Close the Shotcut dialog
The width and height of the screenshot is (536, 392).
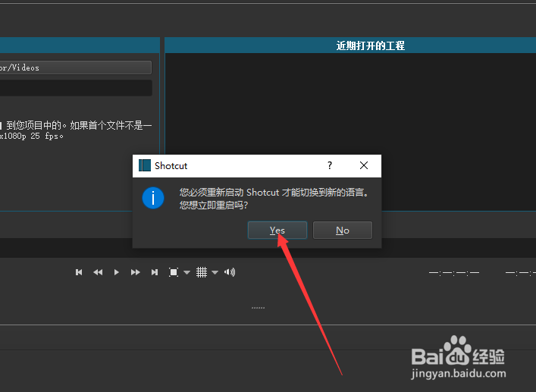tap(364, 166)
